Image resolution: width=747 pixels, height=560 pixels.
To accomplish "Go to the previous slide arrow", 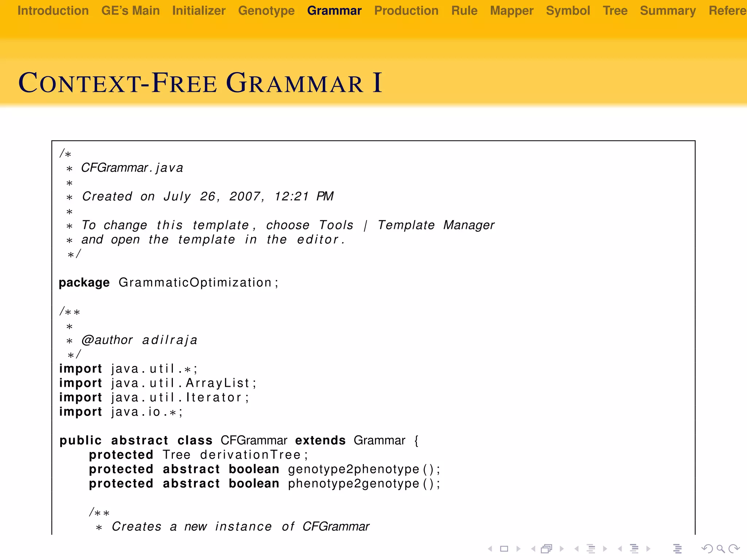I will point(490,549).
